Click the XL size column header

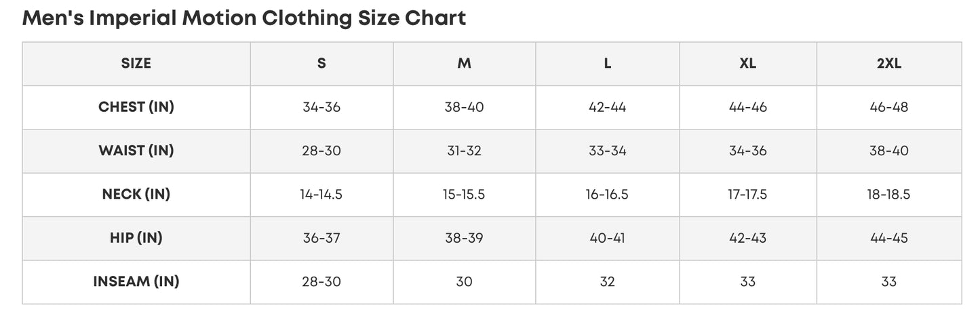click(x=748, y=64)
